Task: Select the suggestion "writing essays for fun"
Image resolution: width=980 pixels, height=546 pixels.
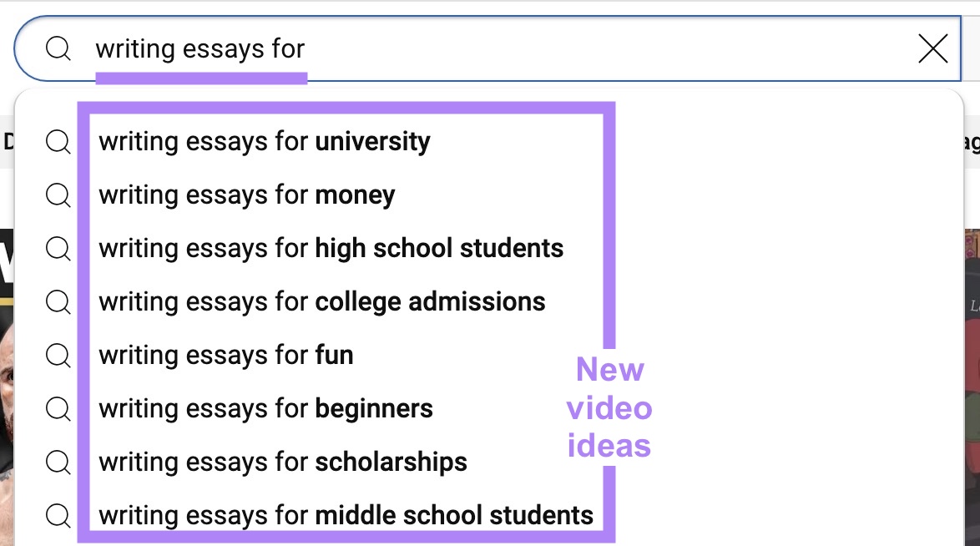Action: (x=226, y=355)
